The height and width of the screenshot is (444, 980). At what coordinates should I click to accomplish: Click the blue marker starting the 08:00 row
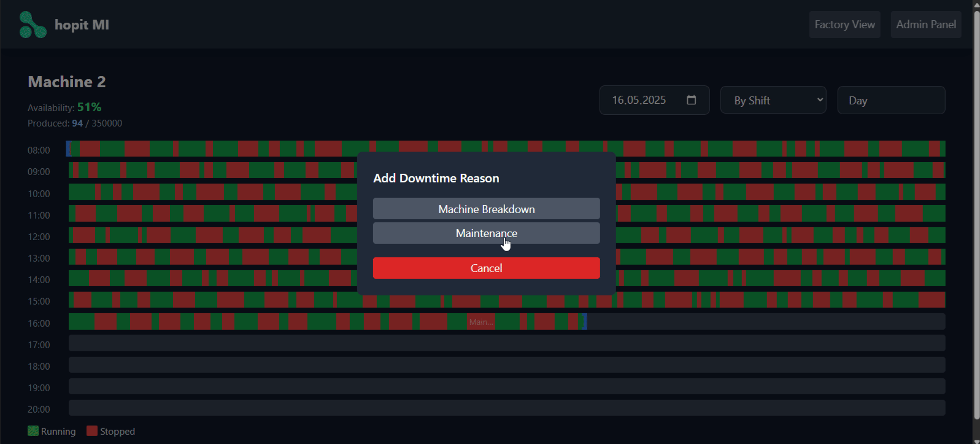coord(68,149)
